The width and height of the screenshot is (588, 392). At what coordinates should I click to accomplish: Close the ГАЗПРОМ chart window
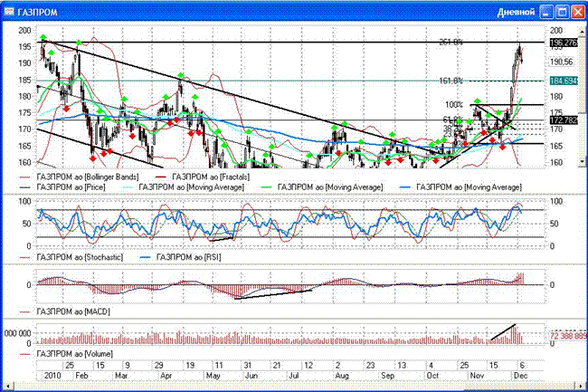577,12
